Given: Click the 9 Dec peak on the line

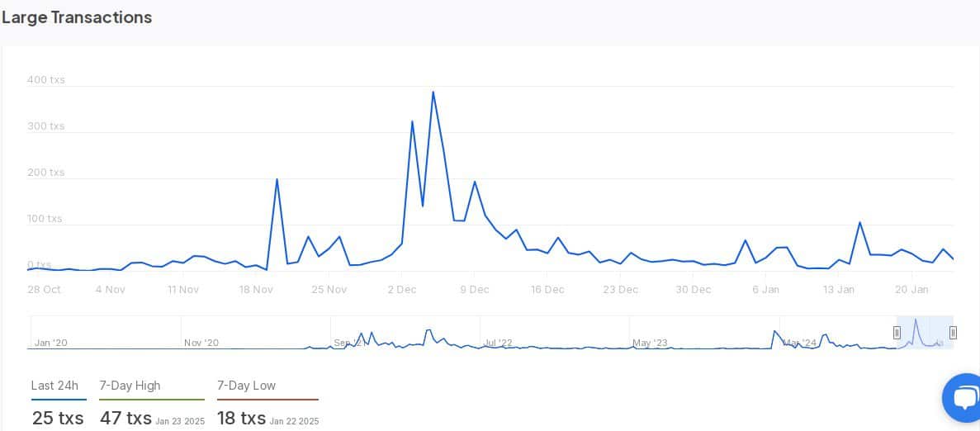Looking at the screenshot, I should point(475,182).
